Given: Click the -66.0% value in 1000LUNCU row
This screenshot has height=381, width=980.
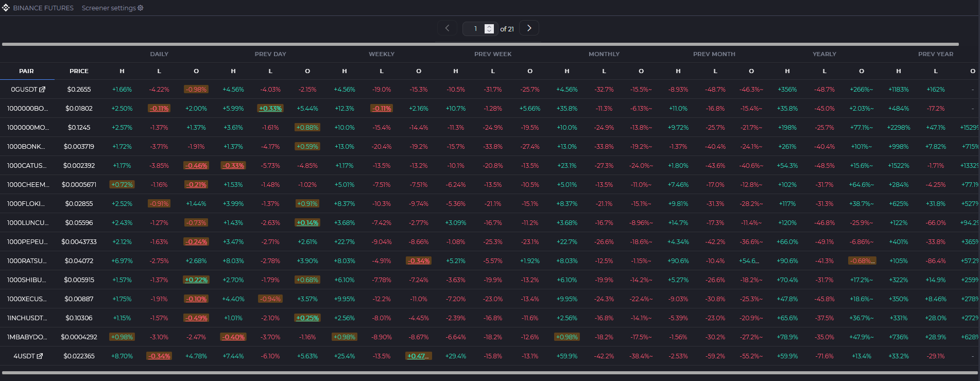Looking at the screenshot, I should pos(936,223).
